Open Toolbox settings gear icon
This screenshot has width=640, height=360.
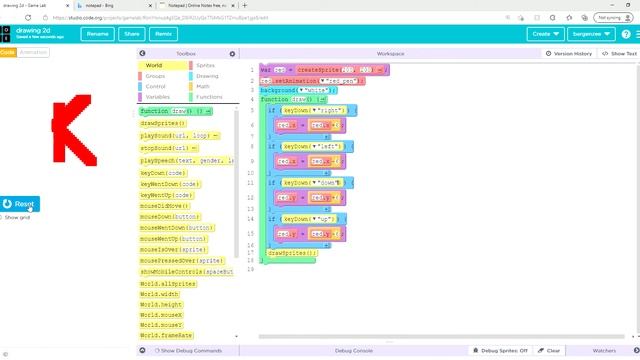click(x=232, y=54)
